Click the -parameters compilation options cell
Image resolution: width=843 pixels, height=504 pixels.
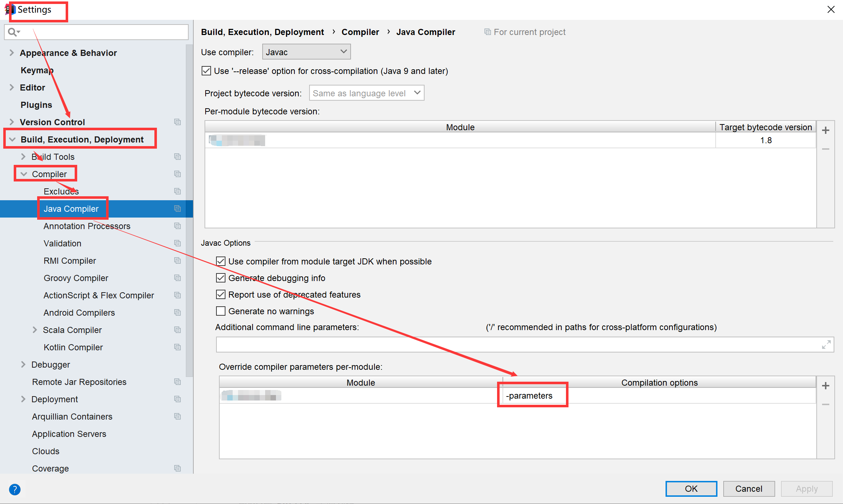point(659,395)
